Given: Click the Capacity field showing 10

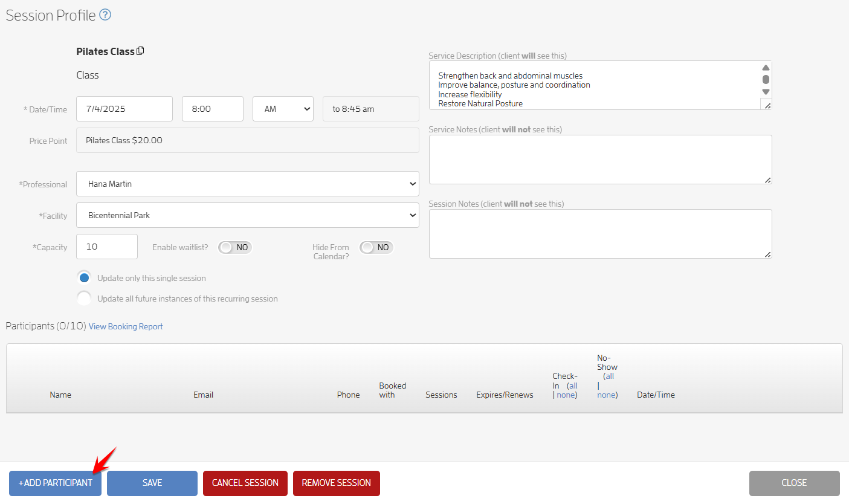Looking at the screenshot, I should [107, 247].
